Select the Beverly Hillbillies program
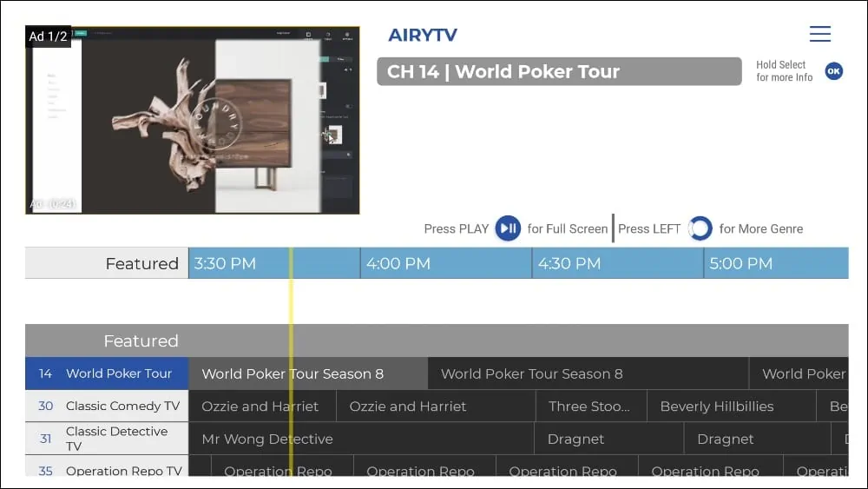 tap(732, 406)
